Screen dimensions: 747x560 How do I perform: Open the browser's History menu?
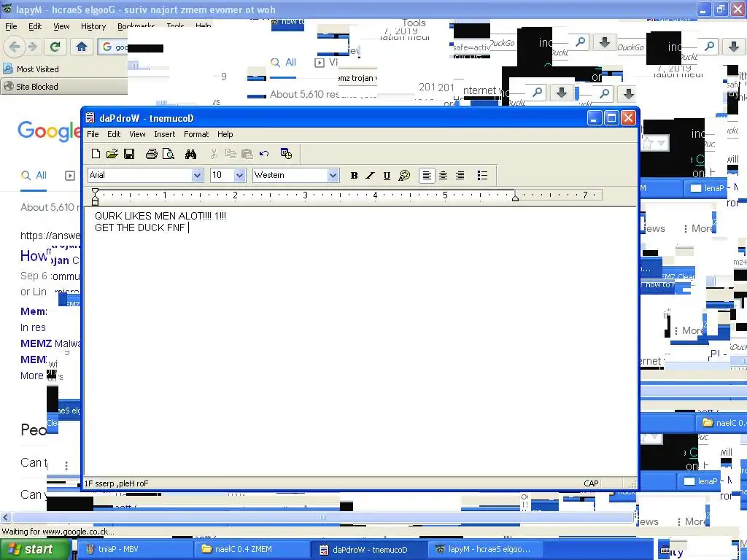point(93,27)
